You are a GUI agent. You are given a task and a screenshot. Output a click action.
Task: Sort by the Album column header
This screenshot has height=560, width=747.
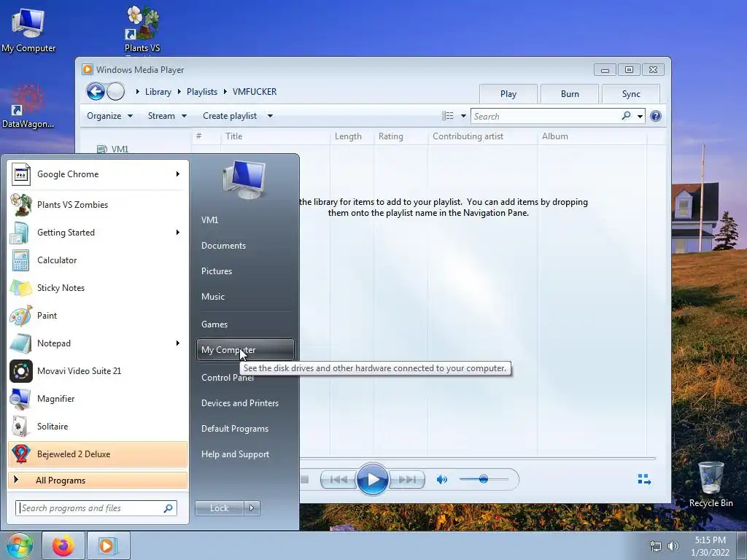pyautogui.click(x=591, y=136)
